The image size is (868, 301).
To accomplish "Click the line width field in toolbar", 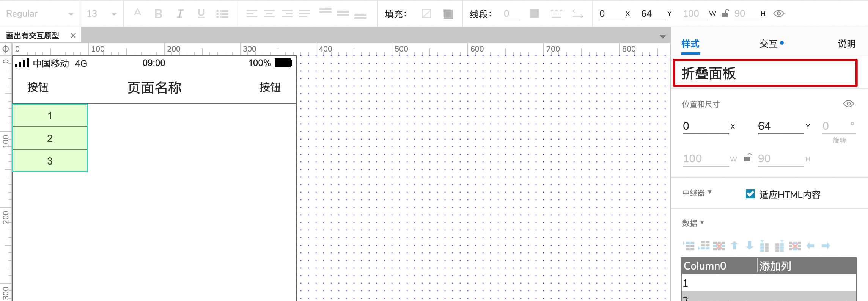I will (512, 14).
